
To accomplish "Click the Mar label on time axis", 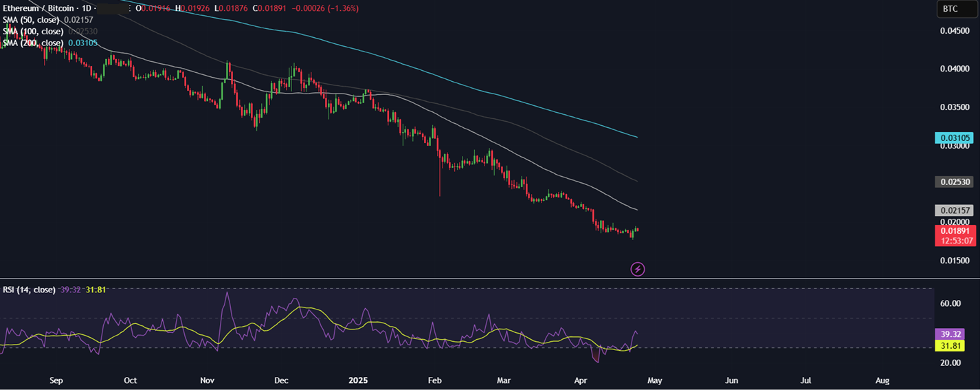I will click(x=504, y=380).
